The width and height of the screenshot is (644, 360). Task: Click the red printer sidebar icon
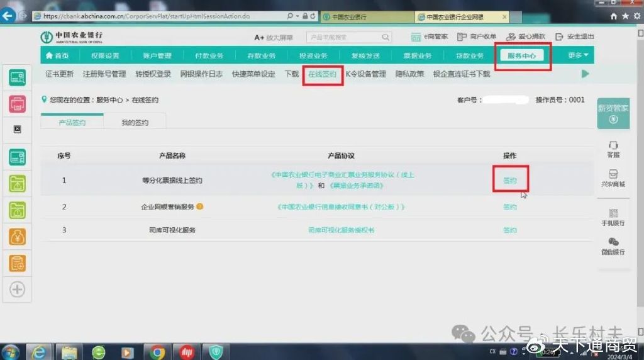(17, 104)
